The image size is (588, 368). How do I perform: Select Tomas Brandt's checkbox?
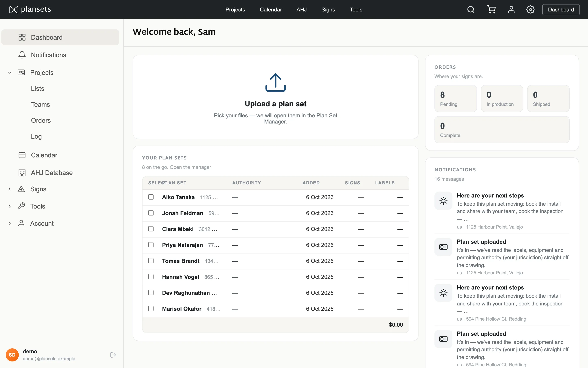tap(151, 261)
